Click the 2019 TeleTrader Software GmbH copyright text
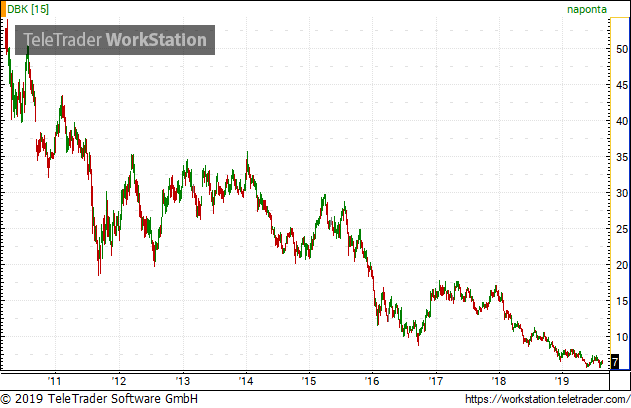Viewport: 631px width, 408px height. coord(99,399)
